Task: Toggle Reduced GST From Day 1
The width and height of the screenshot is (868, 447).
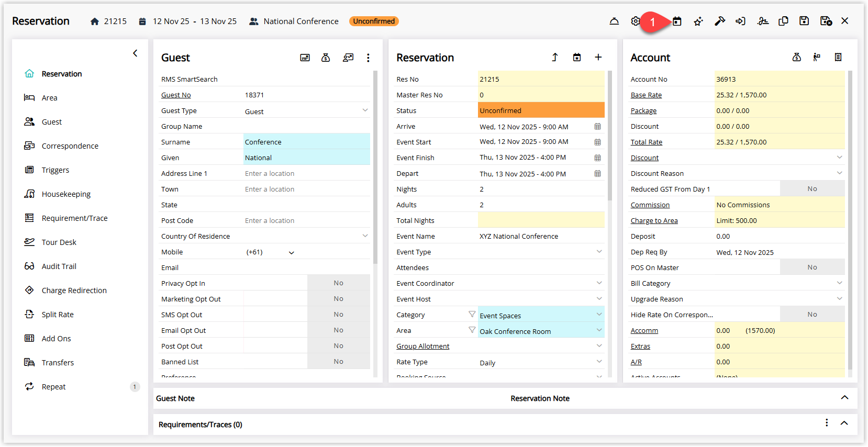Action: click(812, 189)
